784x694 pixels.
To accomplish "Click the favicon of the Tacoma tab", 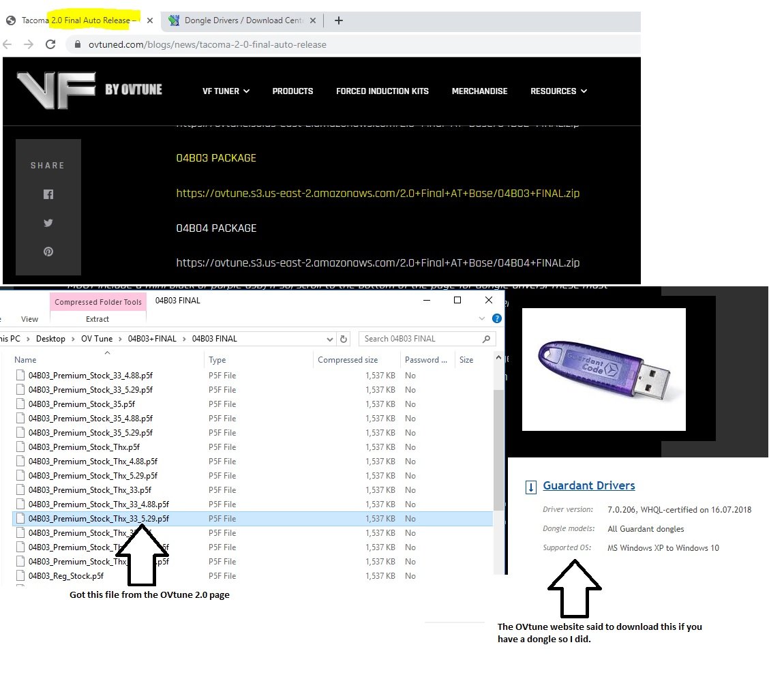I will pos(11,20).
